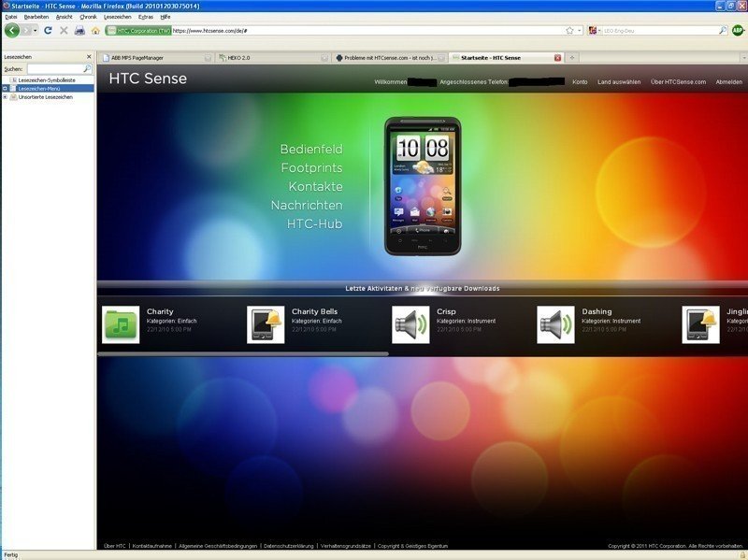
Task: Click the Jingli phone bell icon
Action: click(700, 324)
